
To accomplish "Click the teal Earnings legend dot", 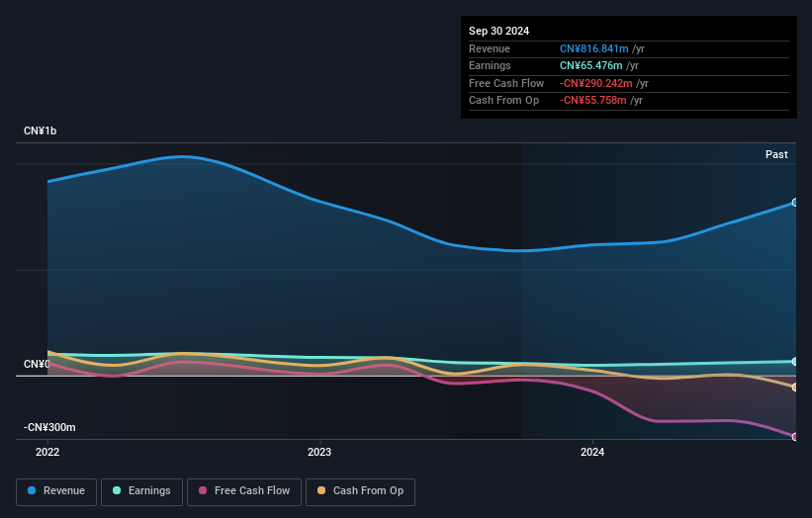I will [117, 490].
